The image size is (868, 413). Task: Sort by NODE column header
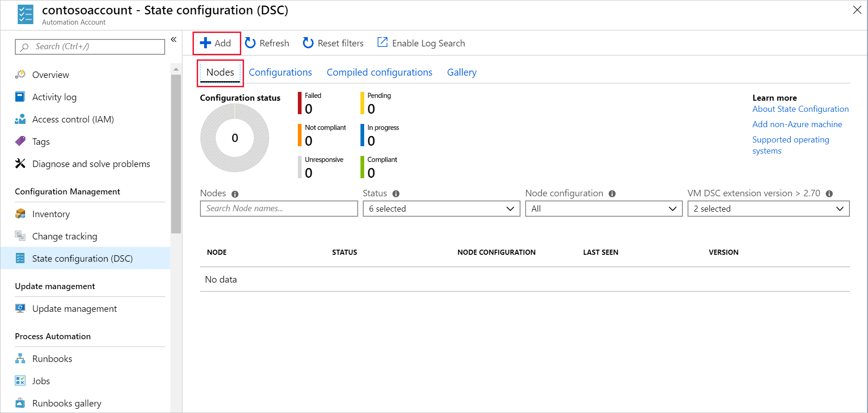[x=217, y=252]
